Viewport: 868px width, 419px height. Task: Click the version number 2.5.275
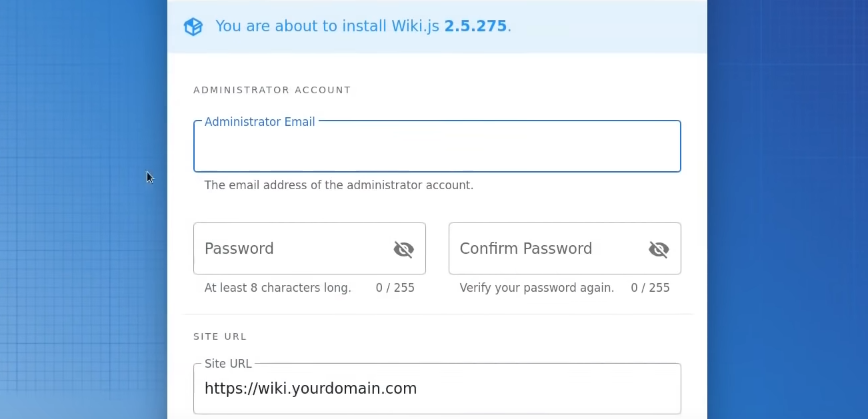pos(475,27)
